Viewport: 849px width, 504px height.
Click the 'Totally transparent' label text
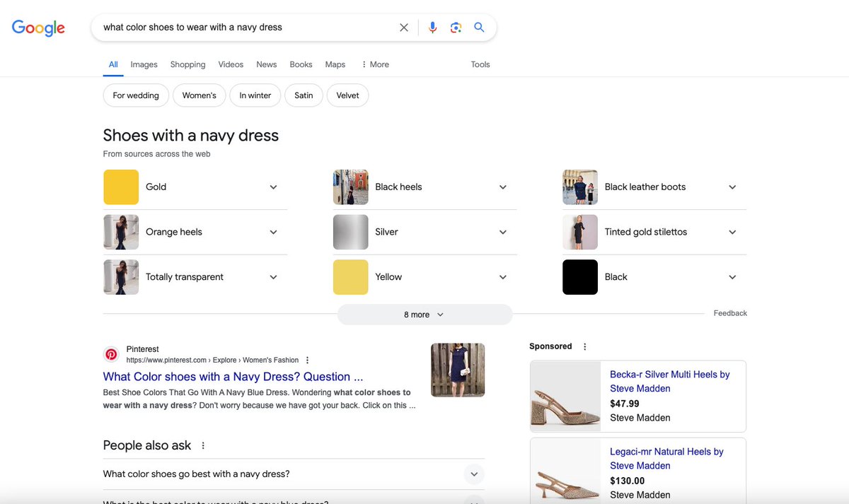click(x=185, y=277)
